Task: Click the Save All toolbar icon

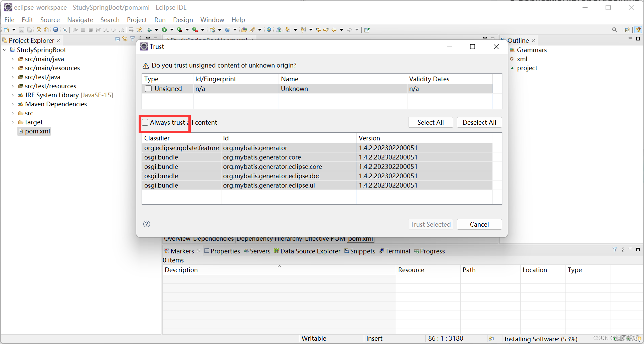Action: click(29, 30)
